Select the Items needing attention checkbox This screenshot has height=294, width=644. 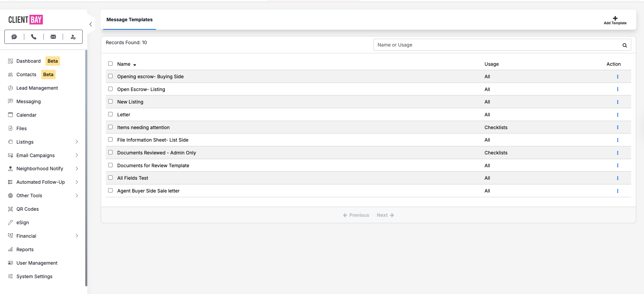[x=110, y=127]
